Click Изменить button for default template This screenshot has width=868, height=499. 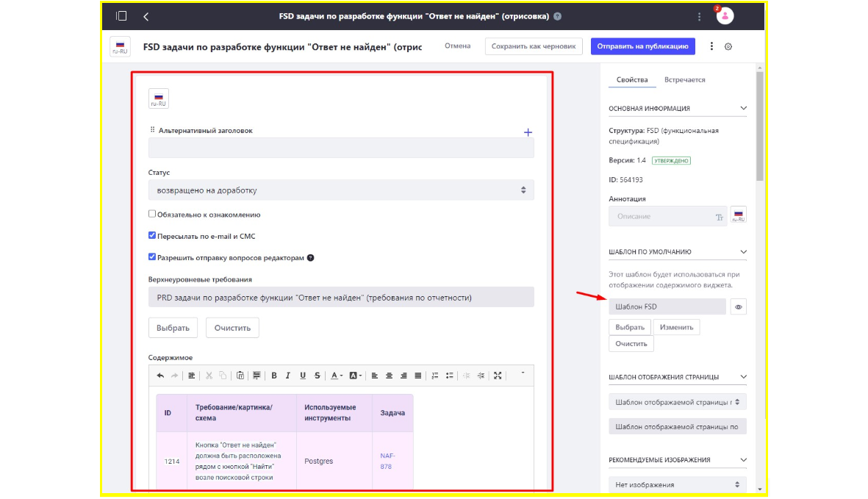[676, 327]
